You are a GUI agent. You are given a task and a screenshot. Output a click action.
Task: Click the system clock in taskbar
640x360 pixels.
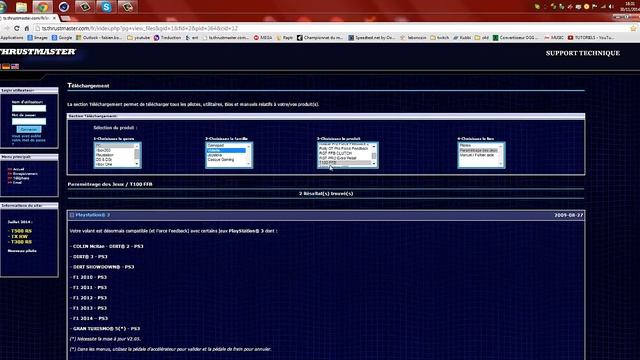(630, 7)
